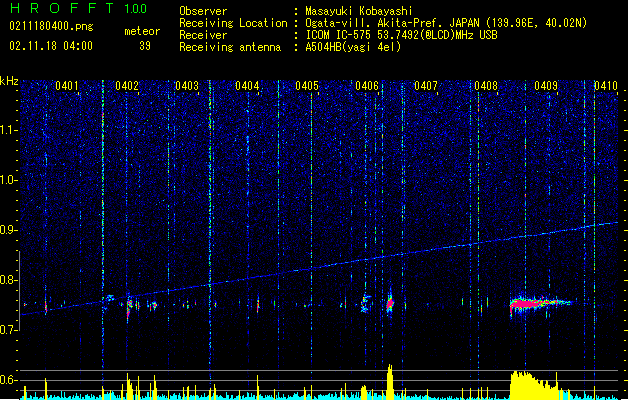
Task: Click the 0408 time marker
Action: 486,86
